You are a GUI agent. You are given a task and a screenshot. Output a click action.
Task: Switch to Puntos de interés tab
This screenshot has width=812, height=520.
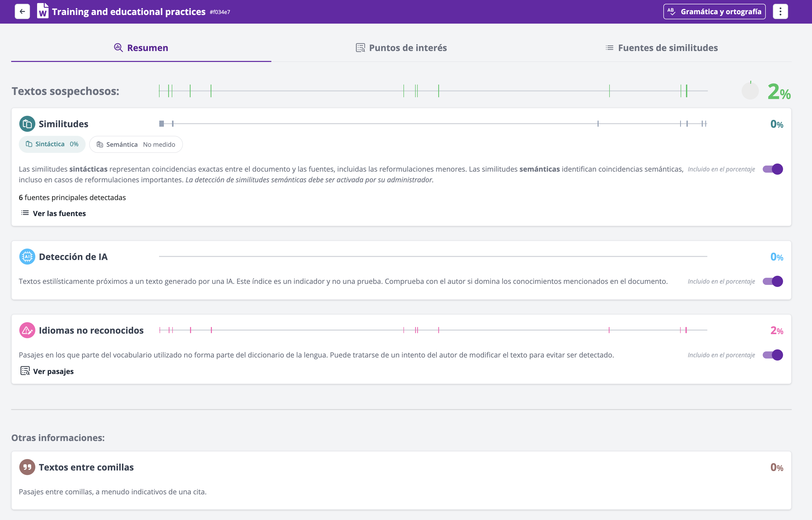tap(401, 48)
